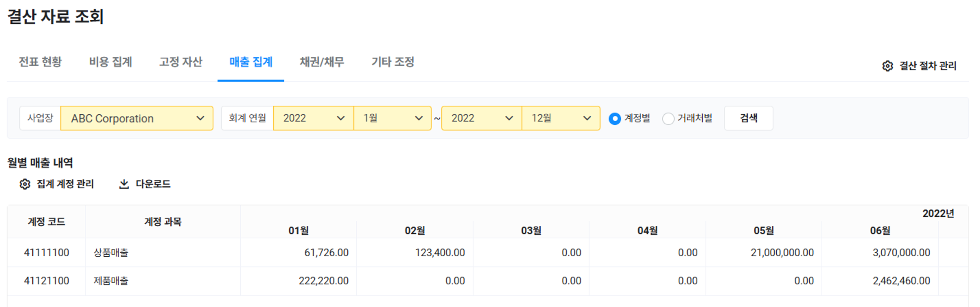
Task: Click the gear icon beside 집계 계정 관리
Action: click(25, 184)
